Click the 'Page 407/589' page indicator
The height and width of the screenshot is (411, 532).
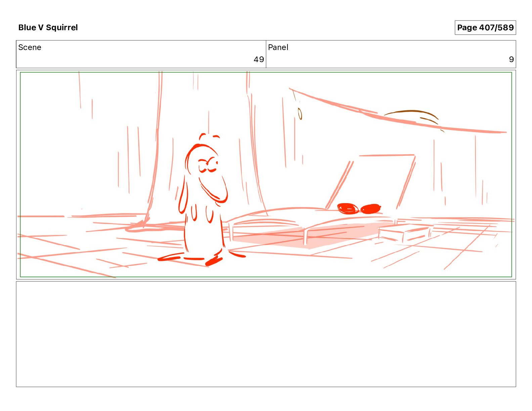click(x=485, y=28)
